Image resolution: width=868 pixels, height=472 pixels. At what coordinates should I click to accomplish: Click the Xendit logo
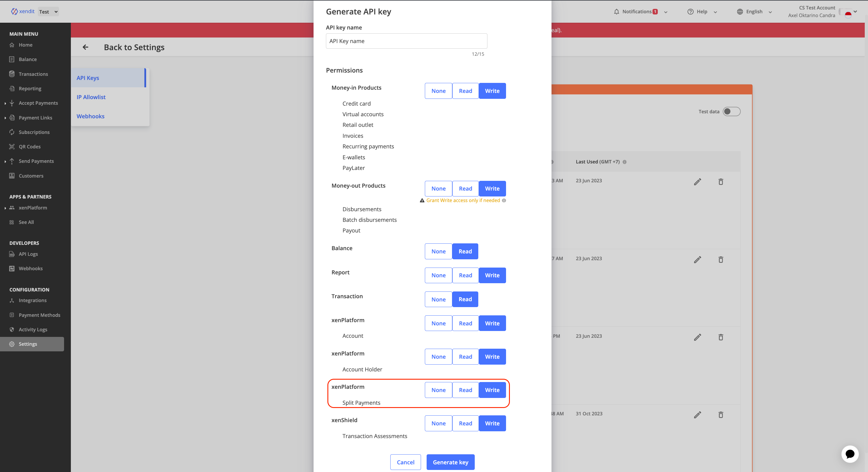[22, 12]
